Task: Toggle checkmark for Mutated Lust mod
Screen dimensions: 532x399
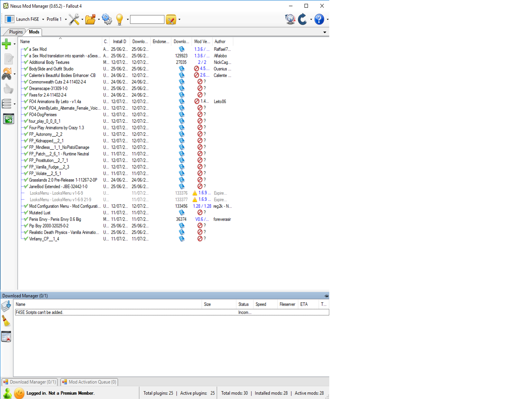Action: [x=26, y=213]
